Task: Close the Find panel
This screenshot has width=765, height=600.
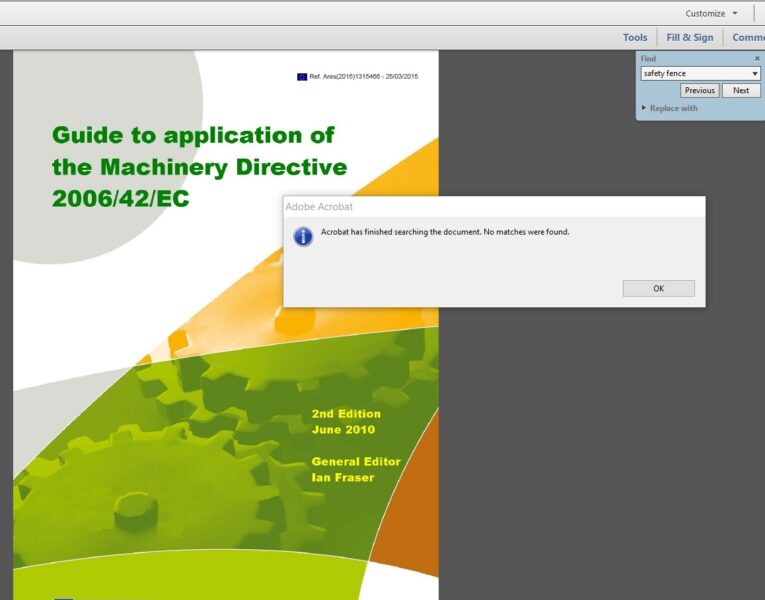Action: point(757,59)
